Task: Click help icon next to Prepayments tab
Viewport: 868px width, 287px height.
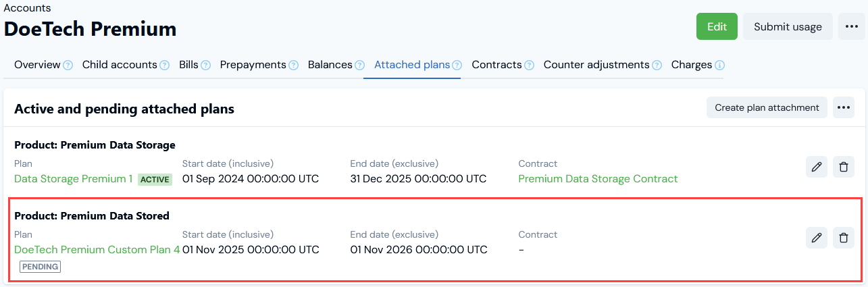Action: pyautogui.click(x=293, y=66)
